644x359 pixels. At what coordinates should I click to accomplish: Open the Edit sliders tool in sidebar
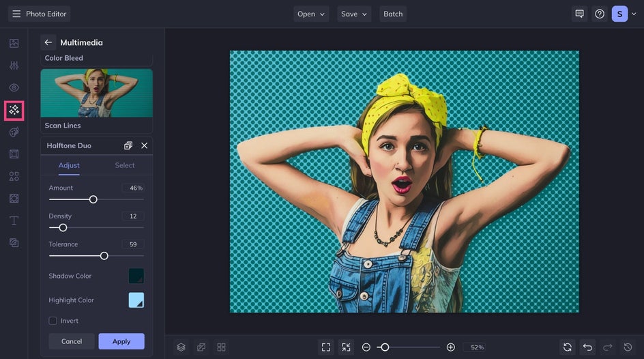(14, 66)
